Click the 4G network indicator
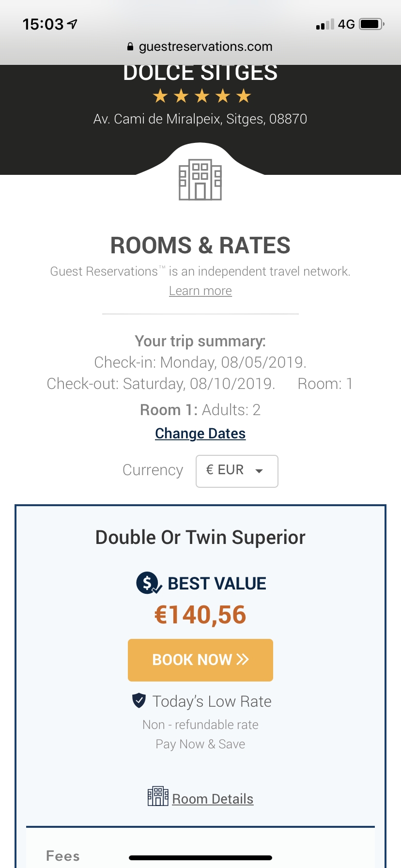The width and height of the screenshot is (401, 868). coord(347,23)
